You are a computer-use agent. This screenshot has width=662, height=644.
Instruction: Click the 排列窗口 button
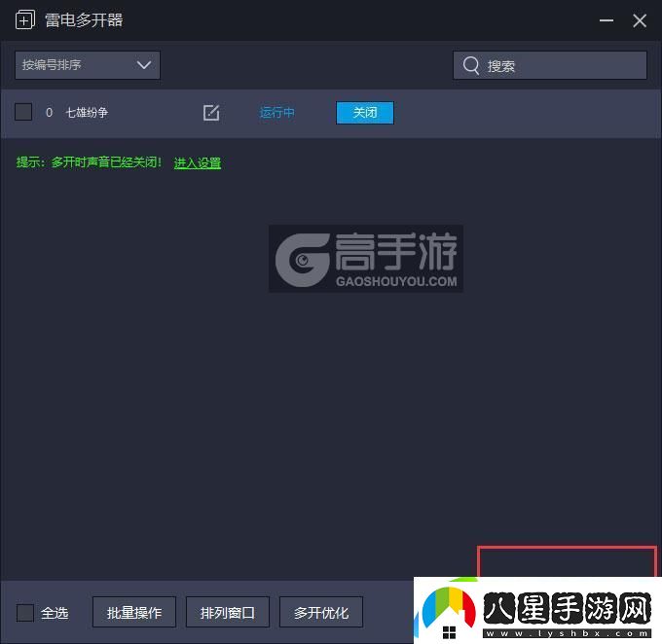pyautogui.click(x=228, y=612)
